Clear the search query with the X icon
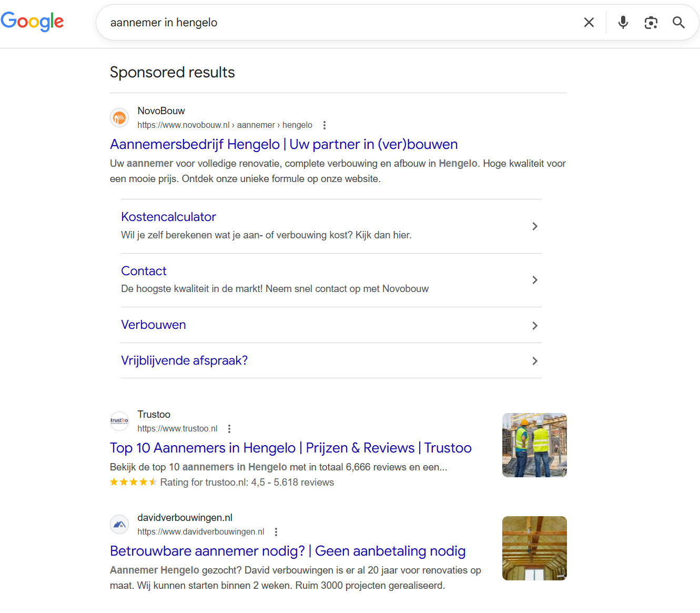This screenshot has width=700, height=613. (x=589, y=22)
